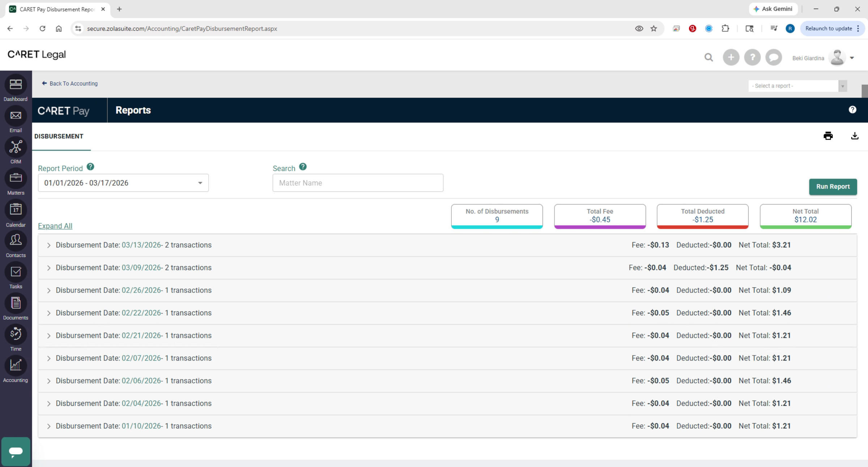This screenshot has height=467, width=868.
Task: Open the Dashboard sidebar icon
Action: click(16, 85)
